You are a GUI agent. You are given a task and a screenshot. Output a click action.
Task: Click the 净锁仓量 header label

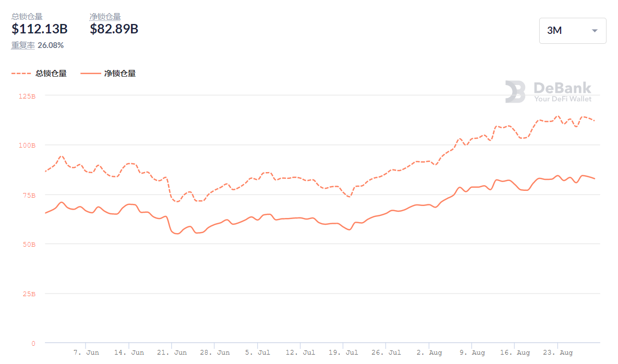[105, 17]
